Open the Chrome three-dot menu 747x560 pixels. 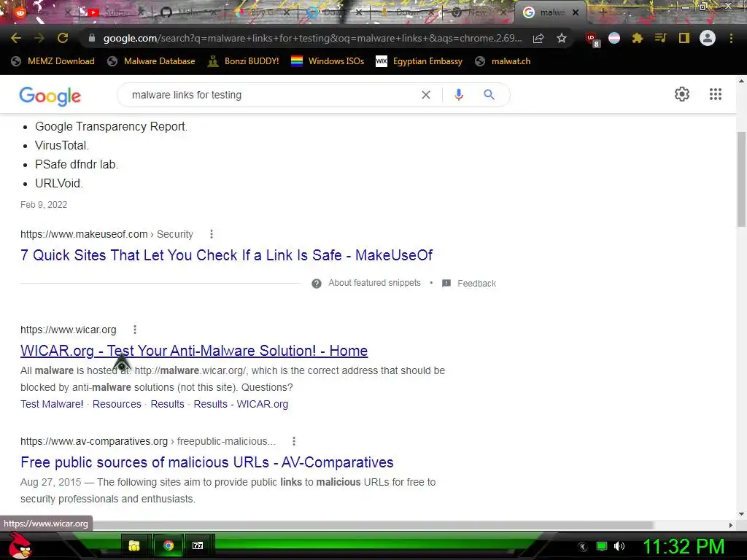[731, 38]
